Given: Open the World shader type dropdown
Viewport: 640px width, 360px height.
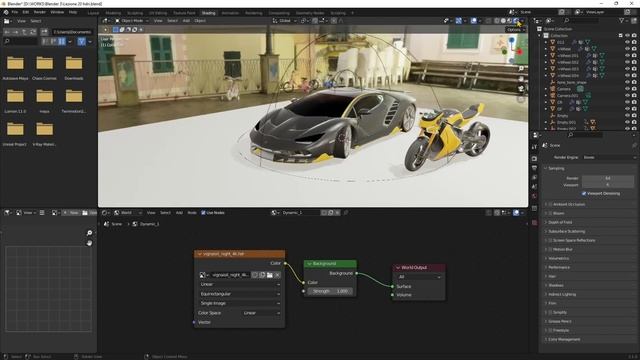Looking at the screenshot, I should [x=127, y=213].
